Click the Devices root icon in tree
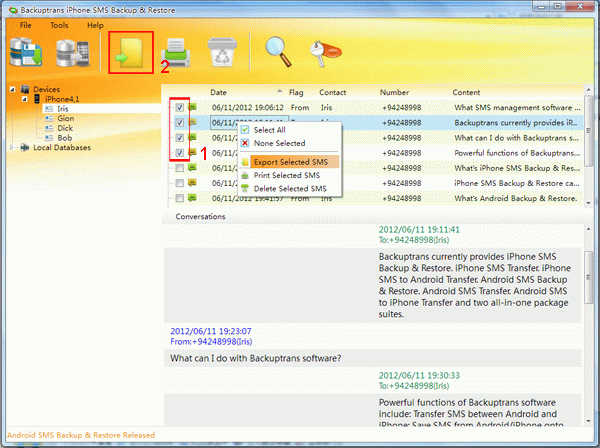This screenshot has height=448, width=600. point(25,89)
